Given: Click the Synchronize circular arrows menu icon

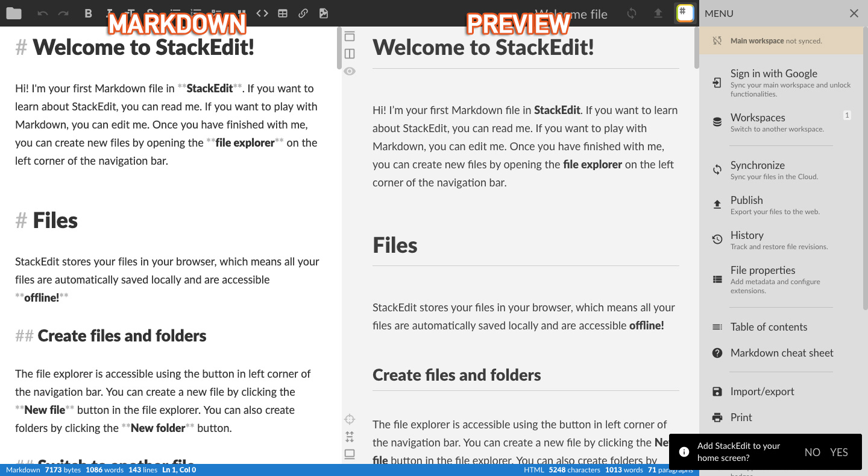Looking at the screenshot, I should click(x=717, y=170).
